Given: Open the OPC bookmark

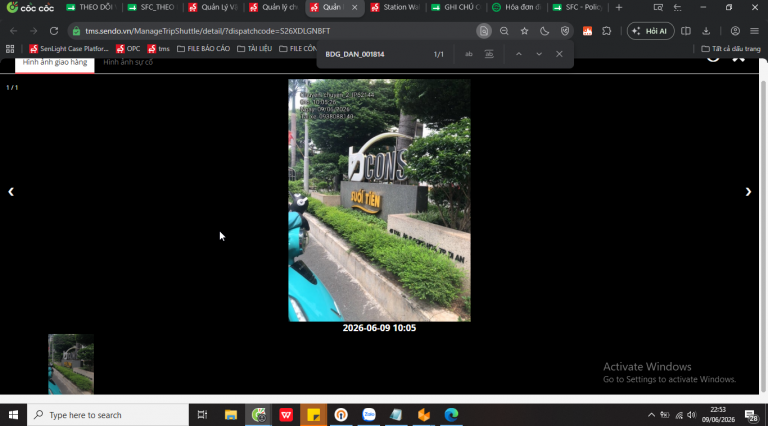Looking at the screenshot, I should (128, 48).
